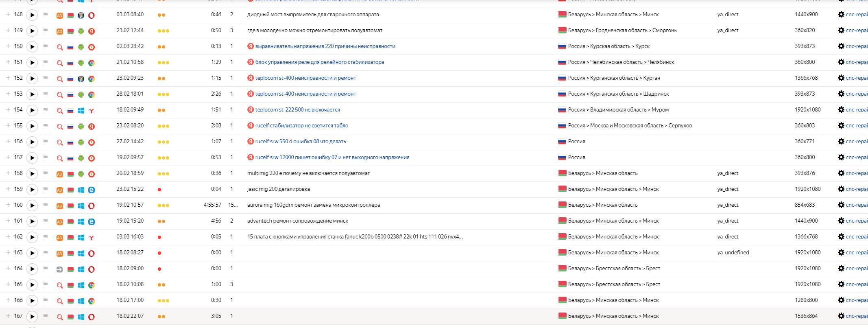868x328 pixels.
Task: Click the three yellow activity dots in row 157
Action: 163,158
